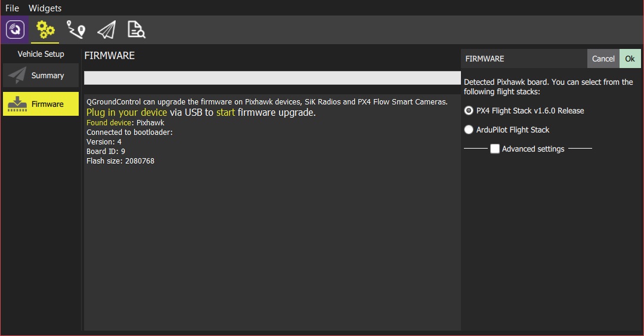Screen dimensions: 644x336
Task: Confirm firmware selection with Ok
Action: (630, 58)
